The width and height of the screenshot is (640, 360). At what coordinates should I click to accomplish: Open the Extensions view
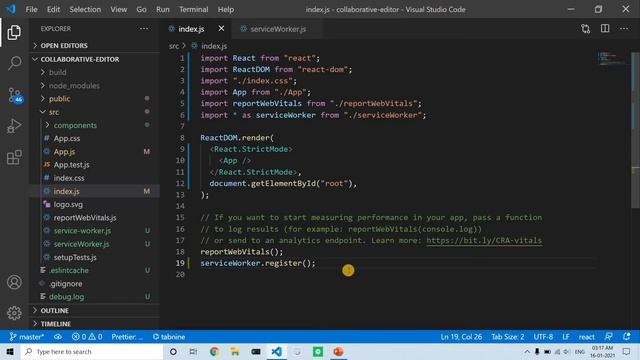pos(14,157)
